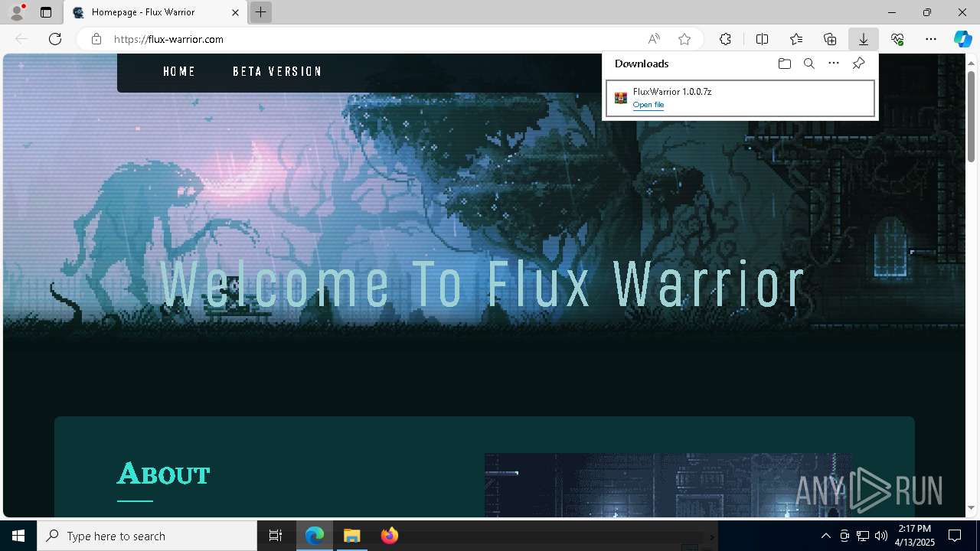This screenshot has height=551, width=980.
Task: Open a new tab with the plus button
Action: point(261,12)
